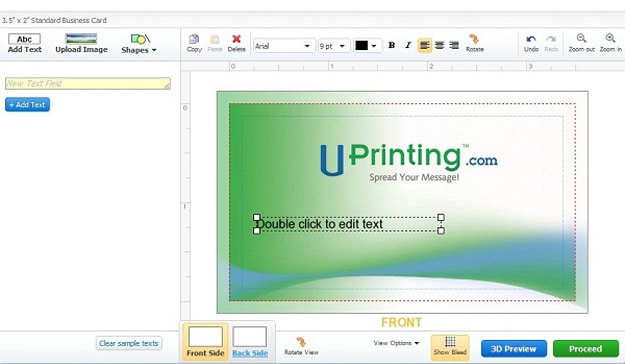Click Clear sample texts button

pyautogui.click(x=129, y=343)
